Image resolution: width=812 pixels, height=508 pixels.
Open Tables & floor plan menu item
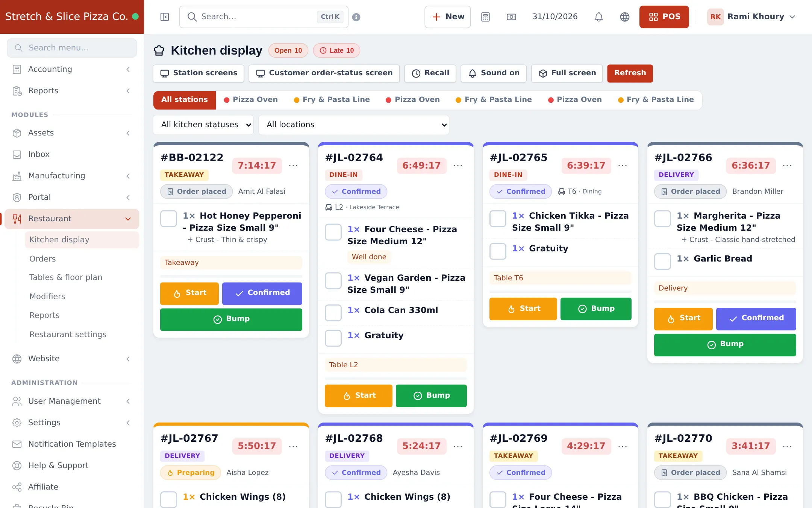point(66,277)
